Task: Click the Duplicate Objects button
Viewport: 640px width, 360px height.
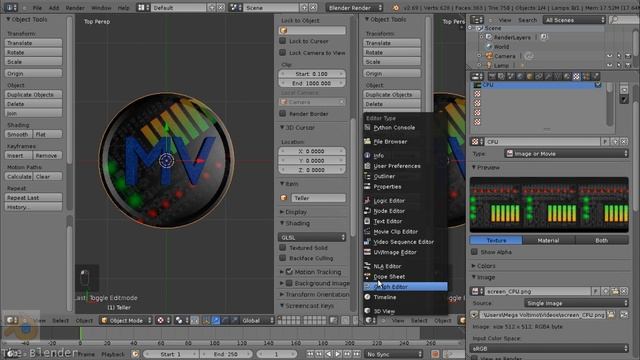Action: click(x=33, y=94)
